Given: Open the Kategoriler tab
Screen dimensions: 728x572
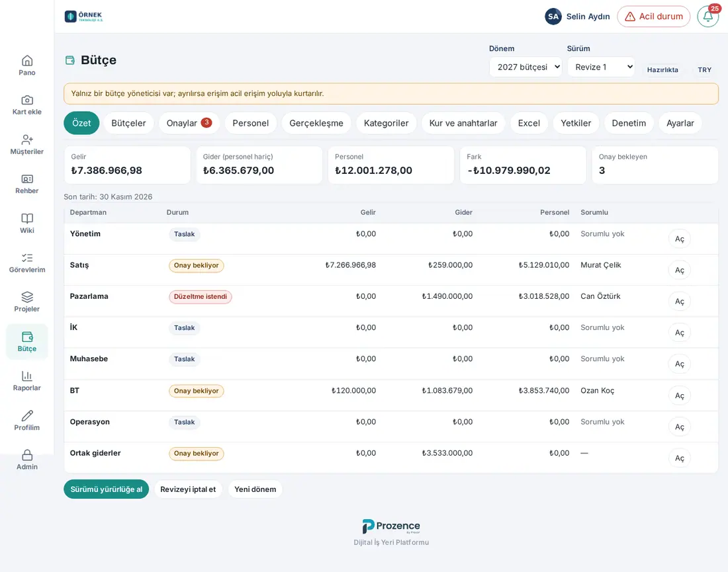Looking at the screenshot, I should tap(387, 124).
